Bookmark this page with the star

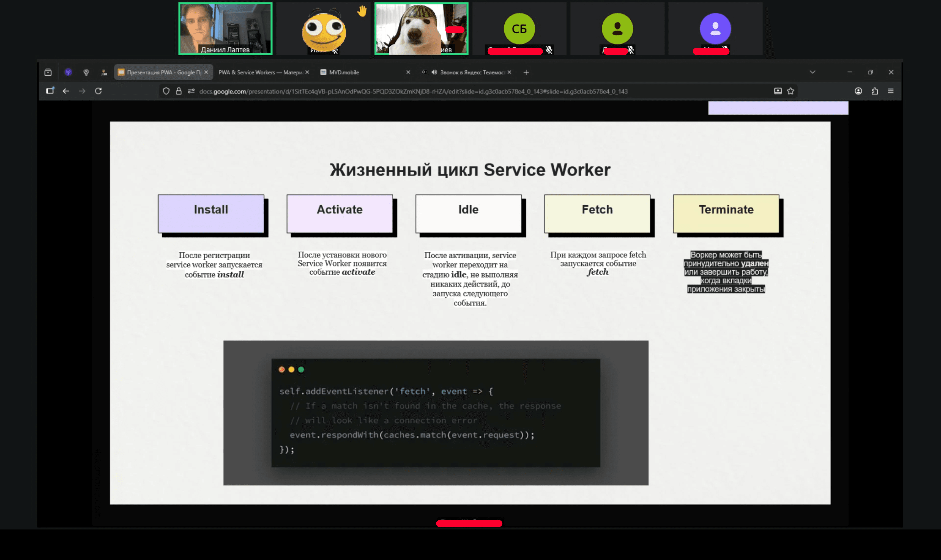(791, 91)
